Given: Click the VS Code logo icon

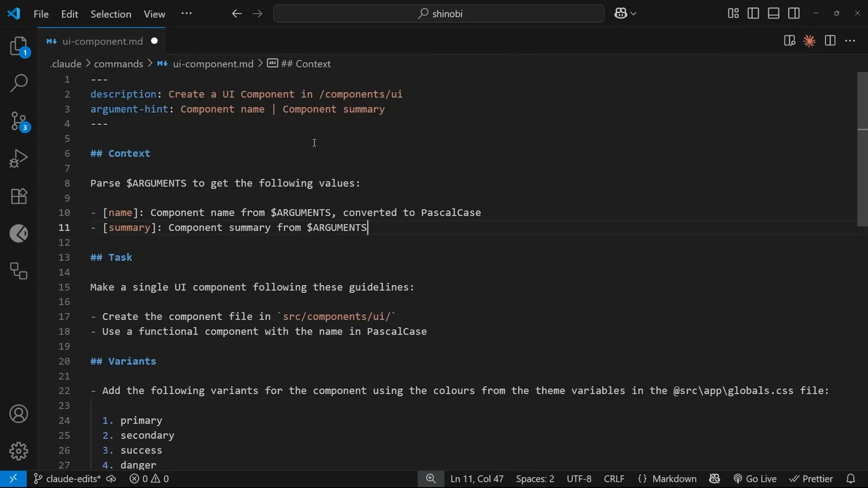Looking at the screenshot, I should (14, 14).
